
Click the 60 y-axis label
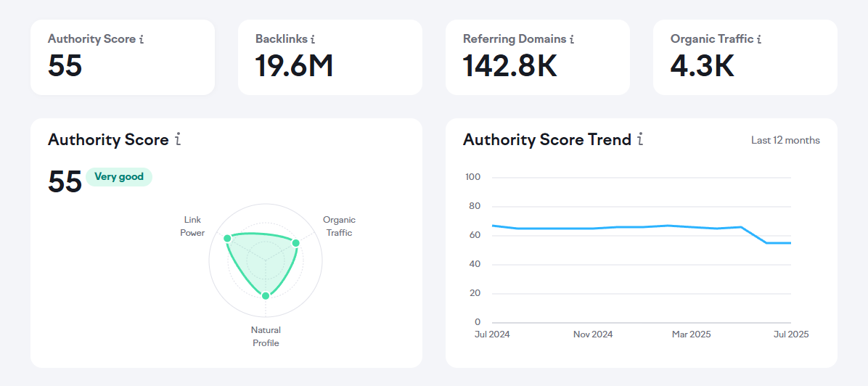pyautogui.click(x=475, y=235)
